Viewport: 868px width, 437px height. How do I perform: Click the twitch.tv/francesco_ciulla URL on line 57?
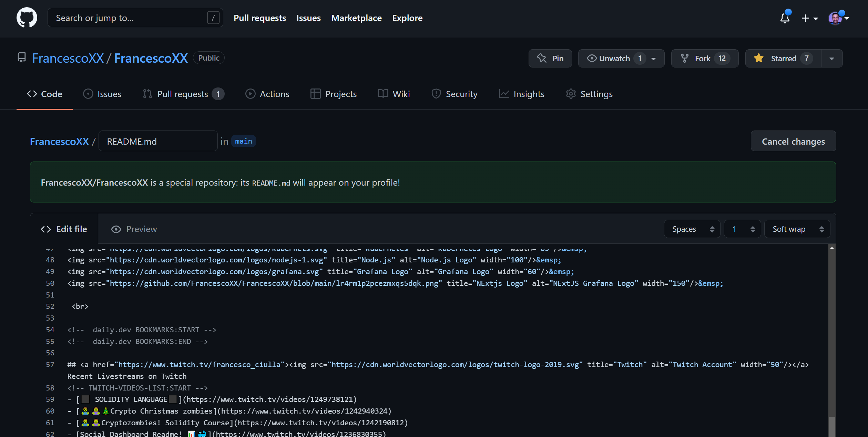point(200,365)
